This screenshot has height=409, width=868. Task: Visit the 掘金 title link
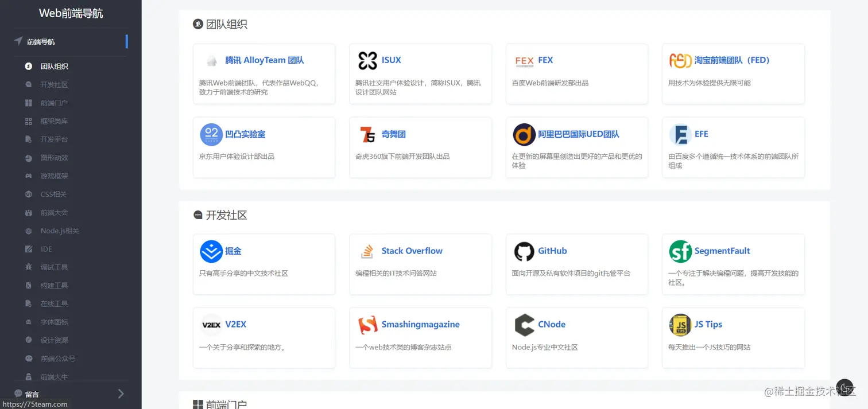point(233,251)
